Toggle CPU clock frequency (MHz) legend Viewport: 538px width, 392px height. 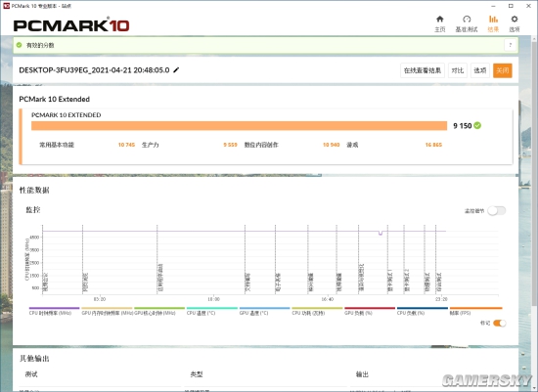[54, 311]
